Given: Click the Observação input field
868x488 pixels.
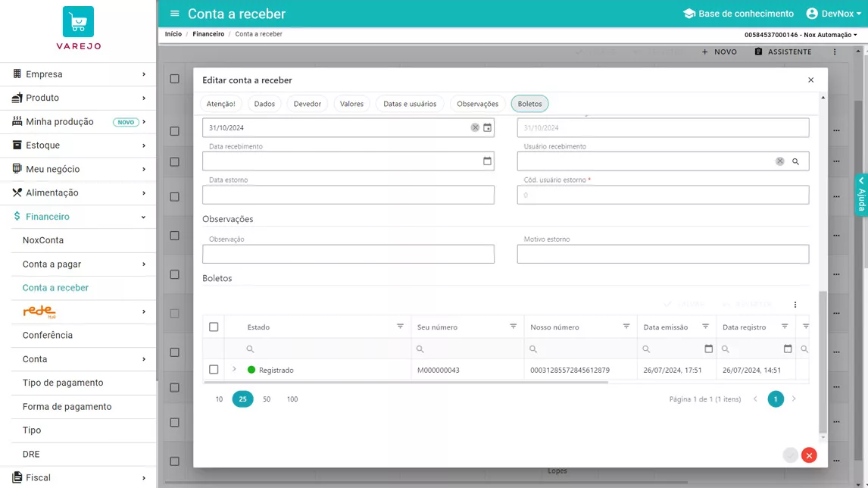Looking at the screenshot, I should coord(348,254).
